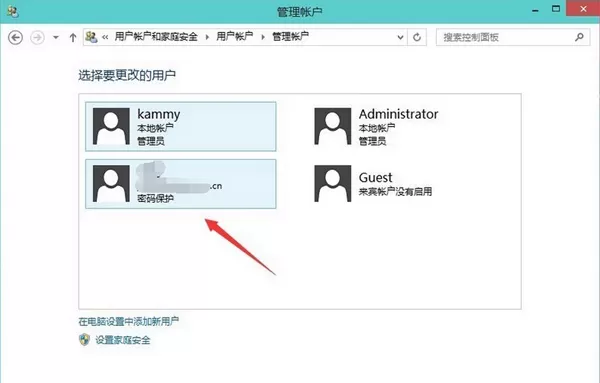Open 在电脑设置中添加新用户 link
The image size is (600, 383).
click(x=129, y=321)
